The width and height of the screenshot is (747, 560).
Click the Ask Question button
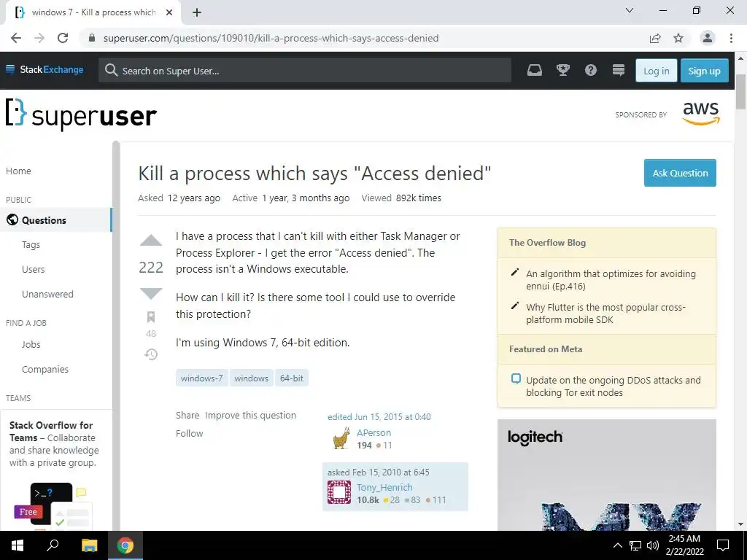pyautogui.click(x=680, y=173)
